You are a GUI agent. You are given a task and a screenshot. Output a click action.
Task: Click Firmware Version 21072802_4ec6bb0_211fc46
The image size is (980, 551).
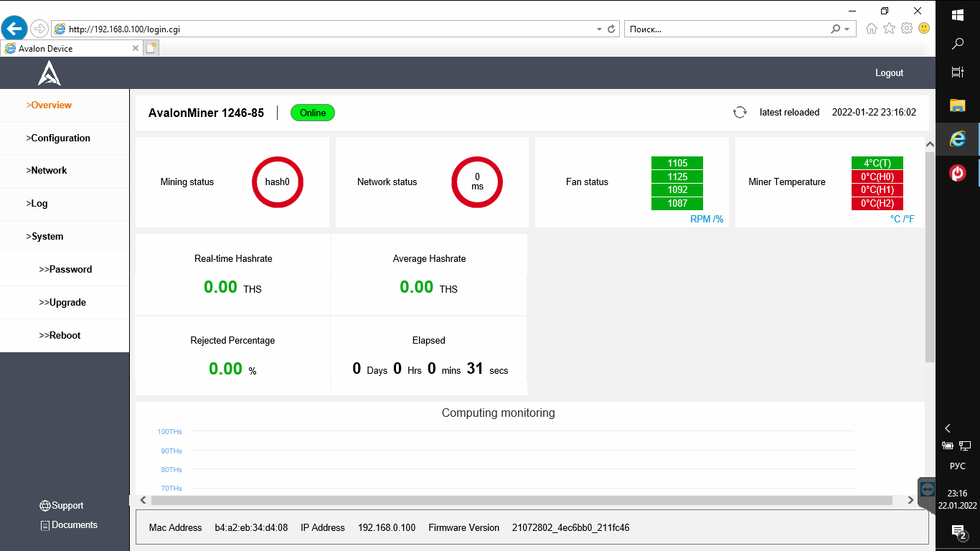coord(570,528)
